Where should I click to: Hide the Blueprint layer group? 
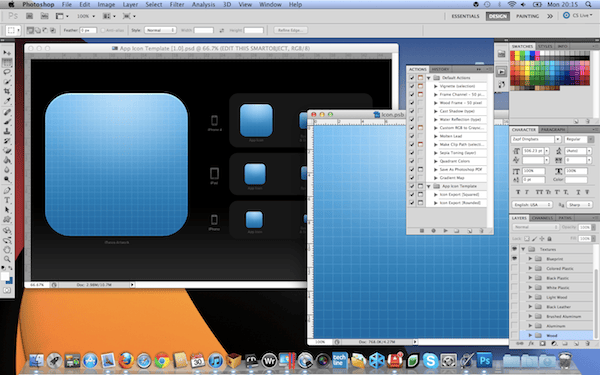coord(515,259)
